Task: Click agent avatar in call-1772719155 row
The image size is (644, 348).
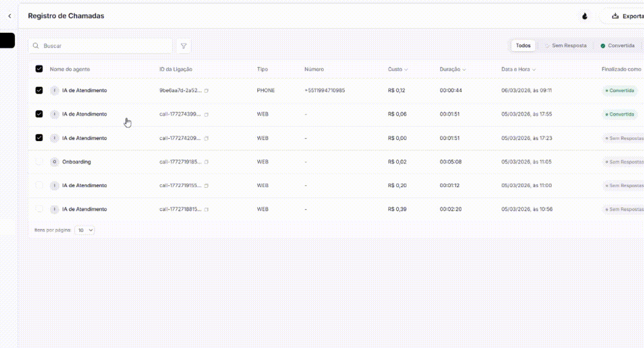Action: 55,185
